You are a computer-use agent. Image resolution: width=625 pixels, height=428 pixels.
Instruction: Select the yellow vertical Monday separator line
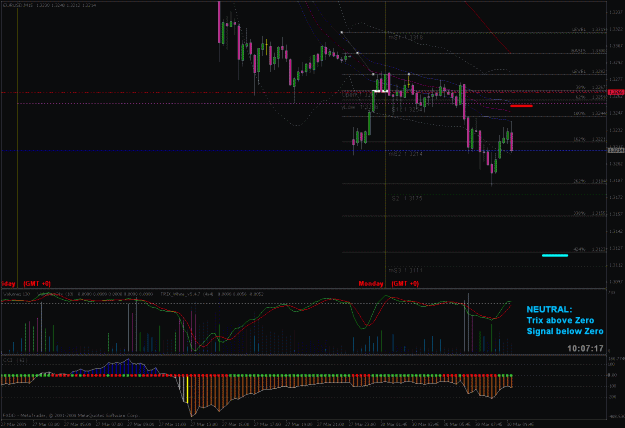tap(385, 143)
